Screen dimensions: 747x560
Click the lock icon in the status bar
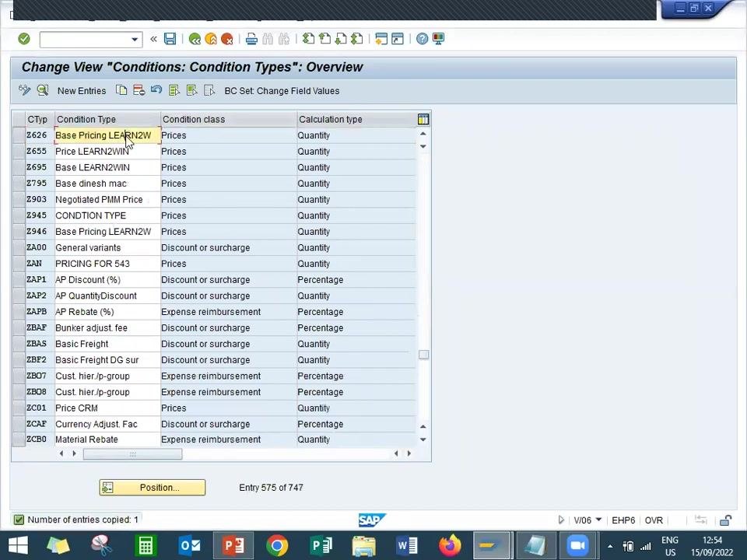coord(725,520)
